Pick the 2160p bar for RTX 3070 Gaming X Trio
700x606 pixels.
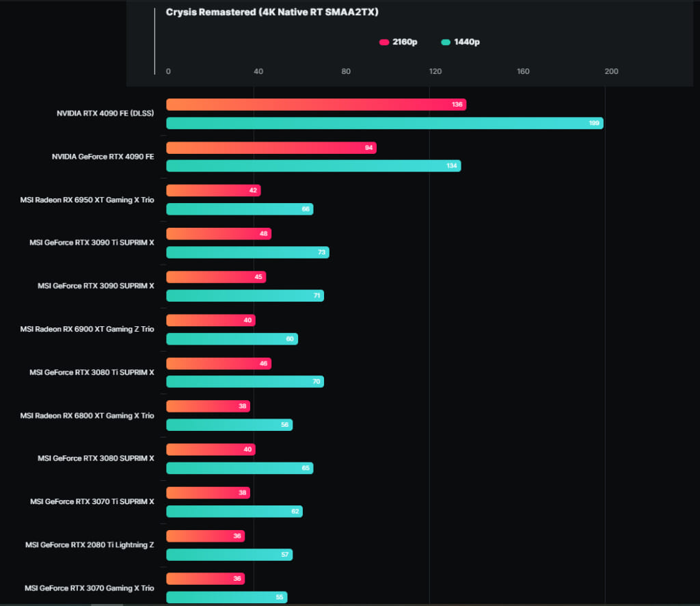point(205,579)
